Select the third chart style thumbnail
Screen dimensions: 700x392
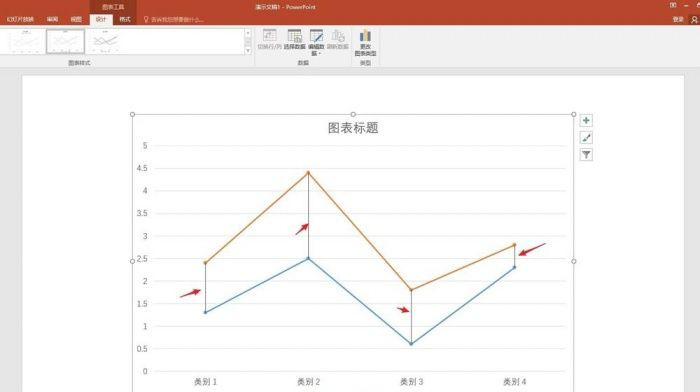(x=105, y=42)
